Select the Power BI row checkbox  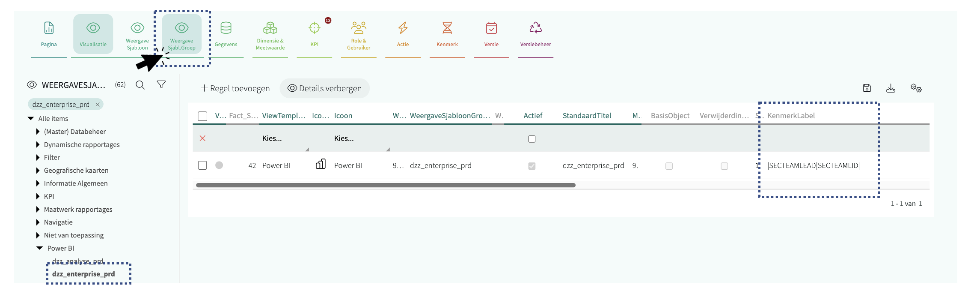[x=203, y=165]
